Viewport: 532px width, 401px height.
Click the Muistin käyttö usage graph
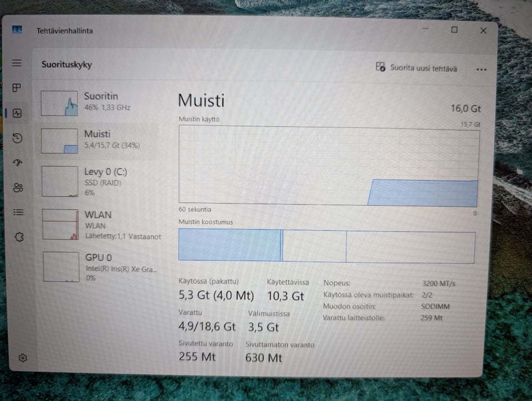pos(329,166)
